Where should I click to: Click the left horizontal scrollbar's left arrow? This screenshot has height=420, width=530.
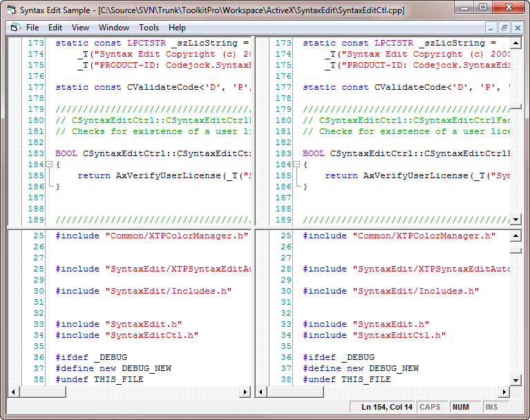[13, 392]
